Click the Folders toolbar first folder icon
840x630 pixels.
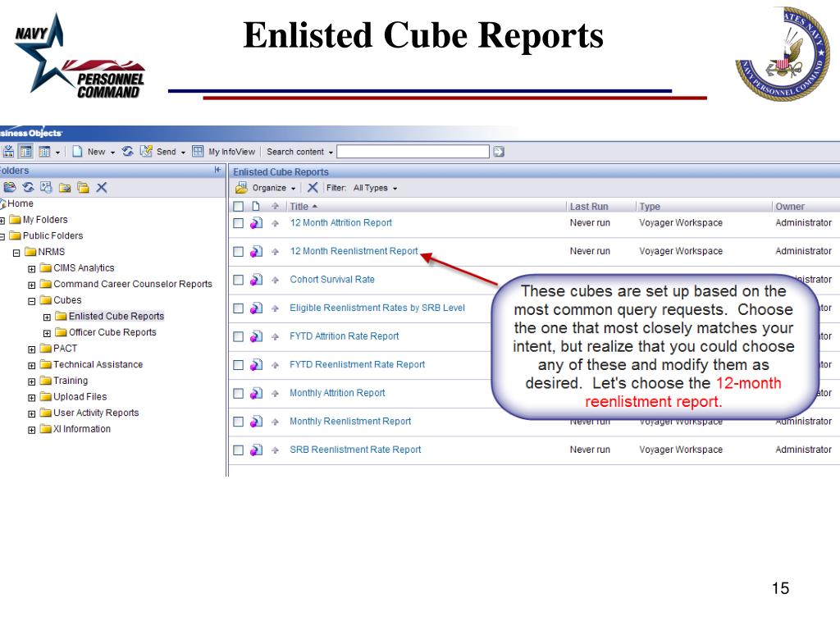10,187
